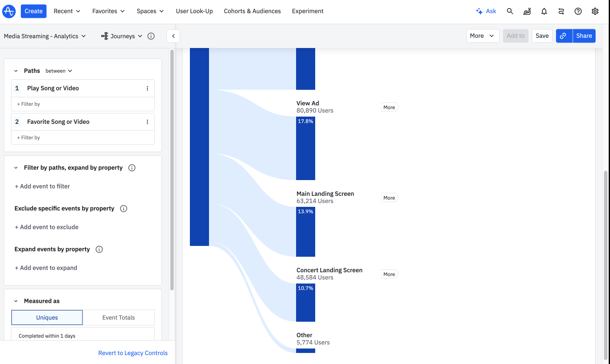Image resolution: width=610 pixels, height=364 pixels.
Task: Open the settings gear icon
Action: (x=595, y=11)
